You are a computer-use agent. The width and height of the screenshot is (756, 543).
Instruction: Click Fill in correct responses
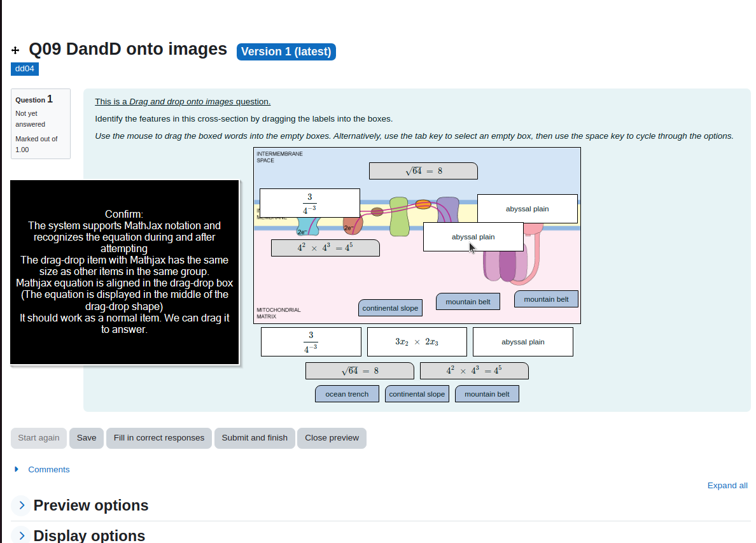(159, 438)
